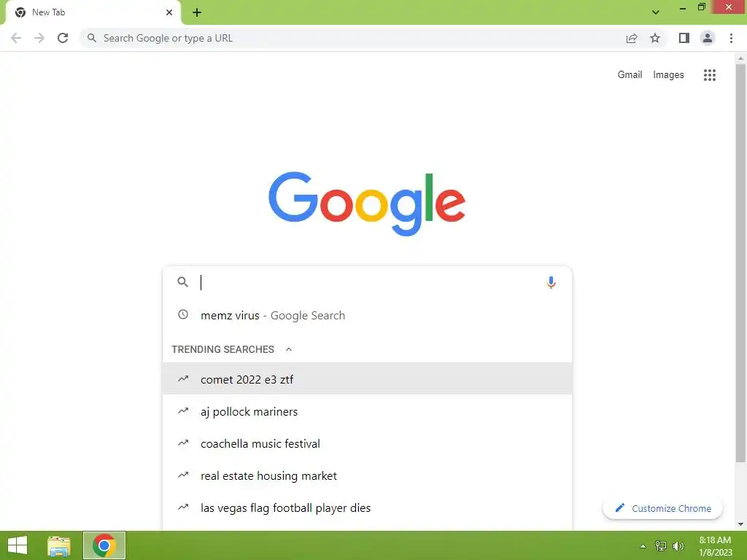Click the magnifier icon in Google search box
747x560 pixels.
[x=182, y=282]
